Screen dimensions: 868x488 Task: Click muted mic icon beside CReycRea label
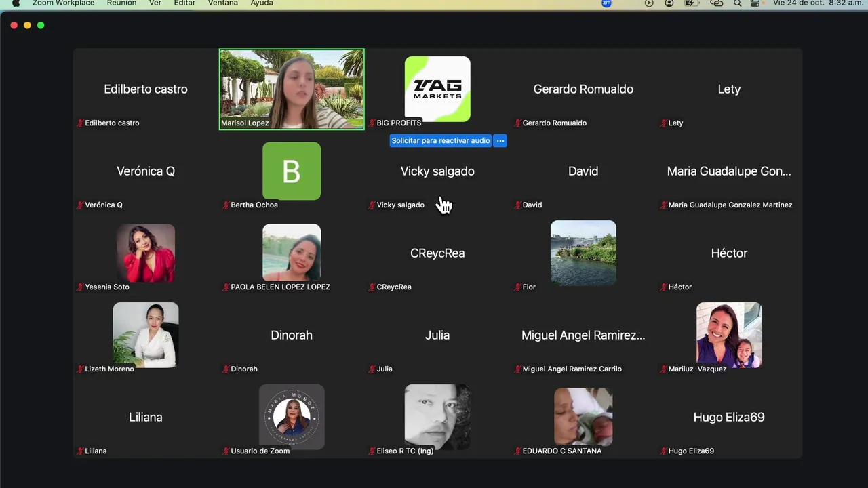click(x=372, y=287)
